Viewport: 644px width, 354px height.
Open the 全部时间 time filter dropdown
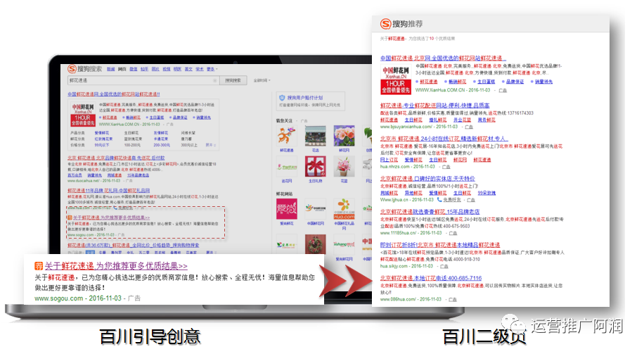coord(262,81)
